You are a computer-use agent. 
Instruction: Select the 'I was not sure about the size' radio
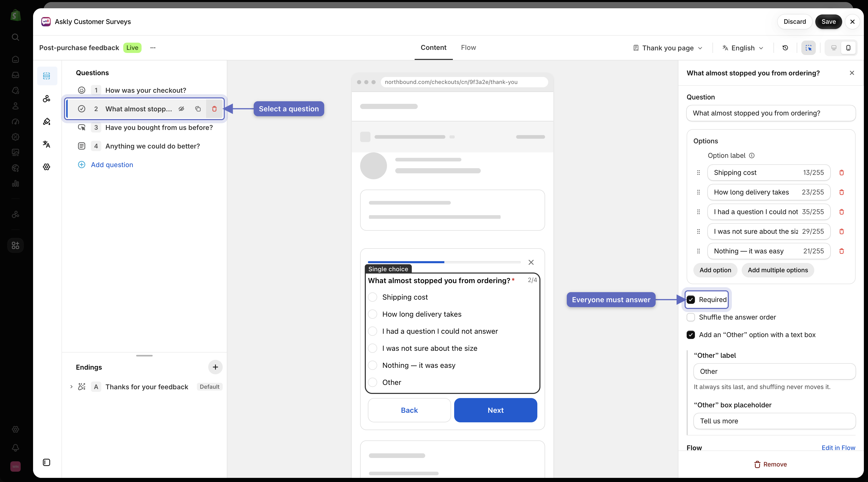tap(373, 348)
